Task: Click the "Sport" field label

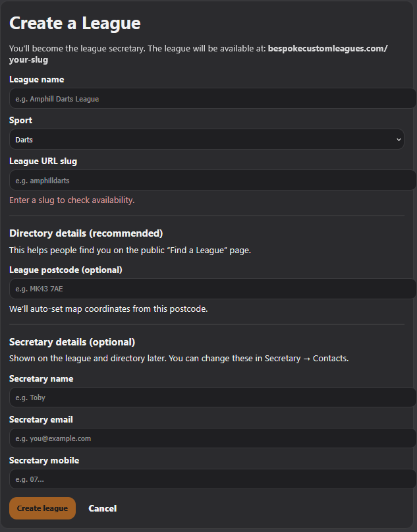Action: [21, 121]
